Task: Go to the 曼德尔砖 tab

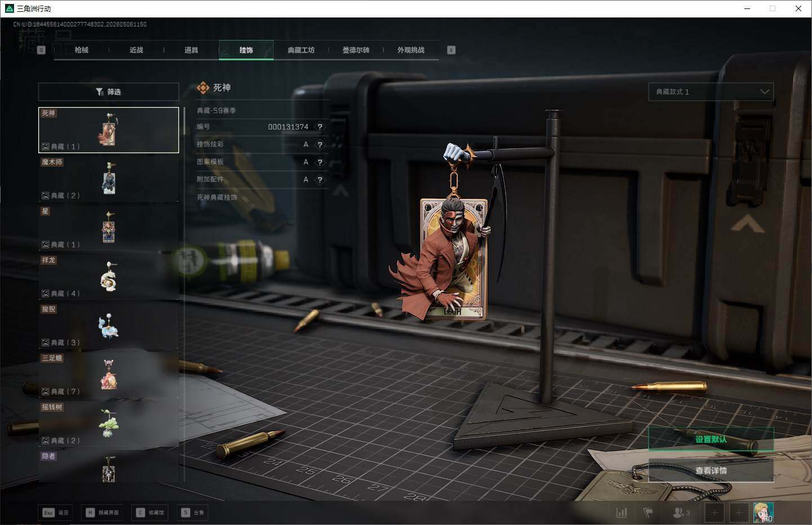Action: (356, 50)
